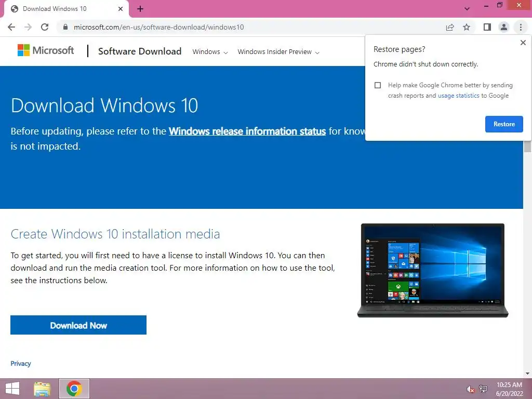
Task: Click the Download Windows 10 banner title
Action: tap(104, 105)
